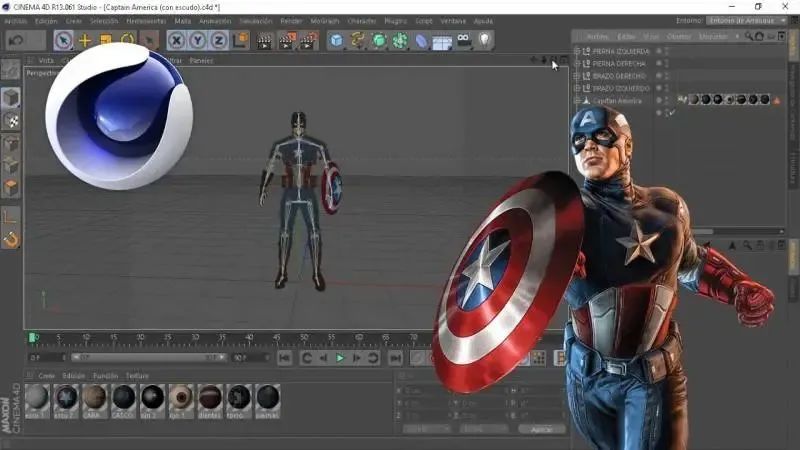800x450 pixels.
Task: Lock the Y axis
Action: (x=198, y=40)
